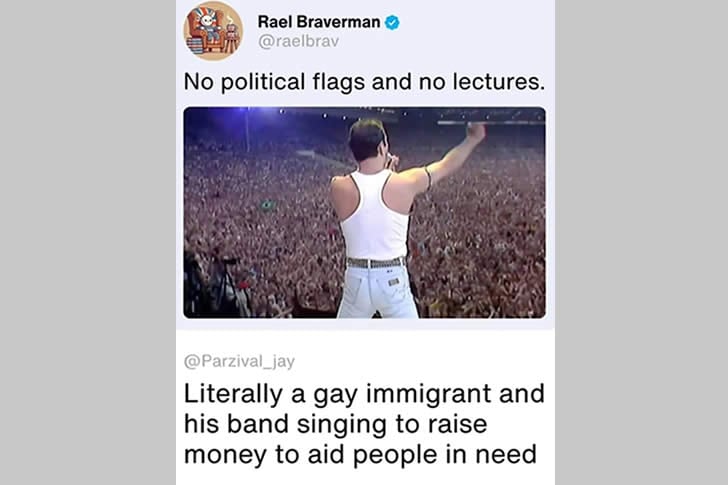Image resolution: width=728 pixels, height=485 pixels.
Task: Open Rael Braverman's profile avatar
Action: click(x=213, y=32)
